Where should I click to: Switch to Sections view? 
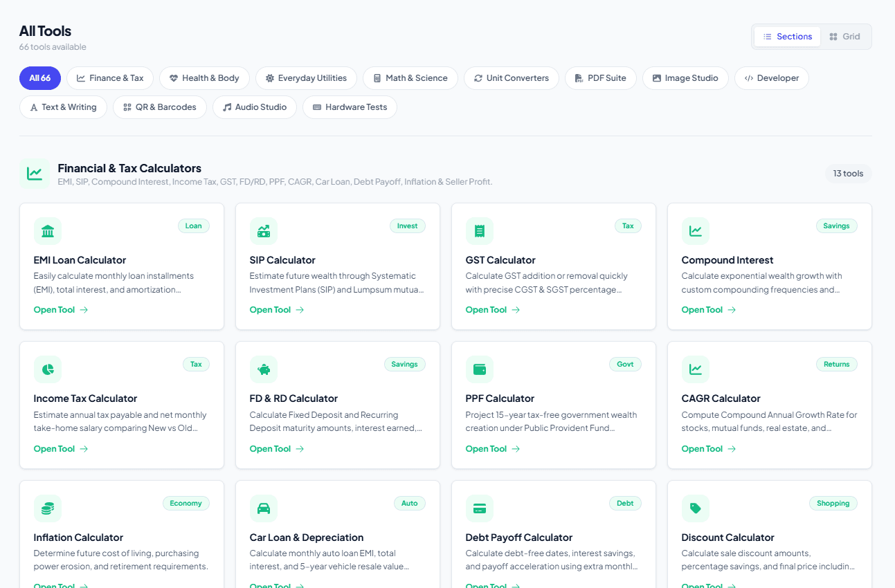[788, 37]
